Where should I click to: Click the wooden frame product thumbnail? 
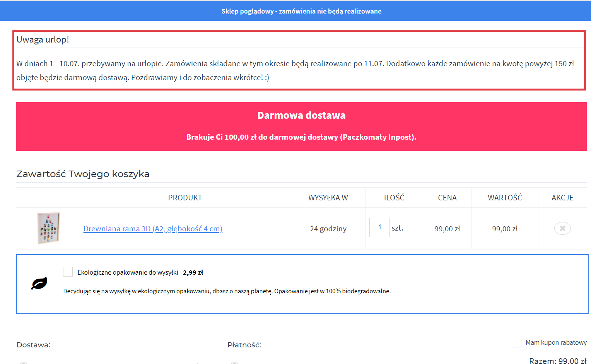48,228
